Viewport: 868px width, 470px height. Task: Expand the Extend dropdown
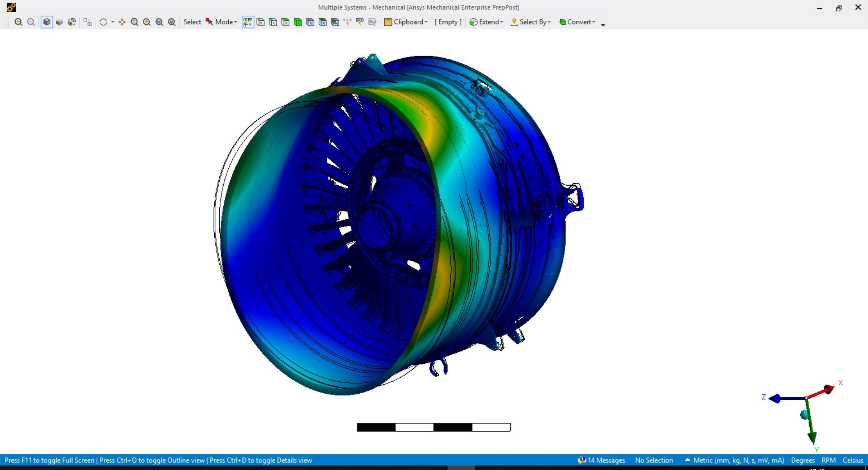pos(486,22)
